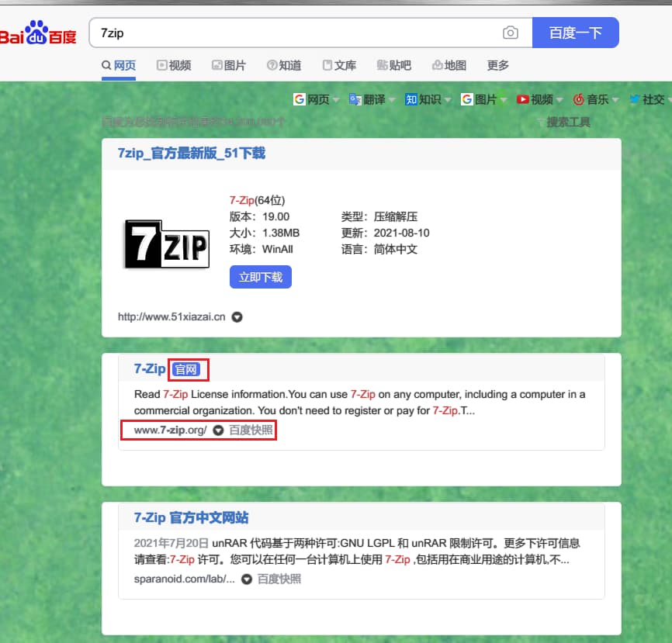Switch to the 视频 video tab
The height and width of the screenshot is (643, 672).
[x=174, y=65]
